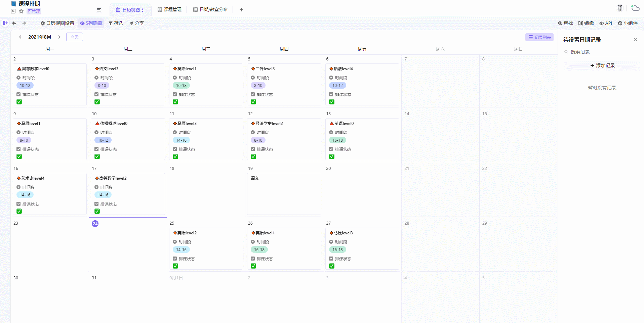
Task: Toggle 排课状态 checkbox for 高等数学level0
Action: click(19, 102)
